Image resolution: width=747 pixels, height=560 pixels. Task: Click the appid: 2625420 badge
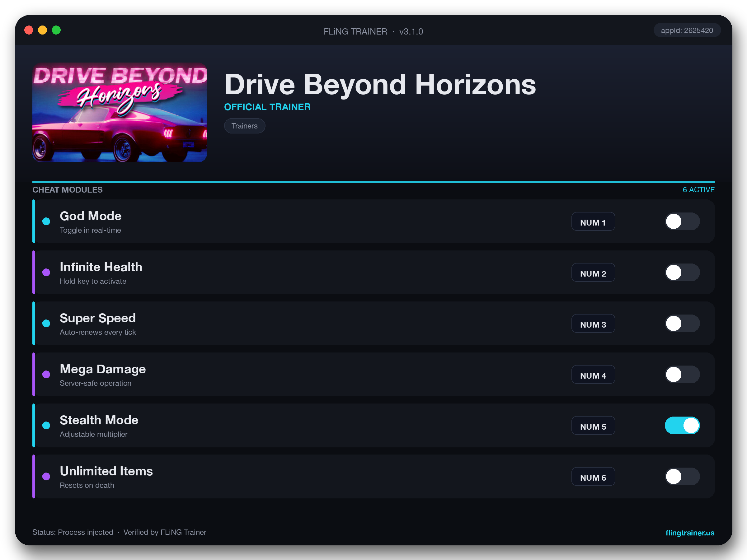(687, 30)
